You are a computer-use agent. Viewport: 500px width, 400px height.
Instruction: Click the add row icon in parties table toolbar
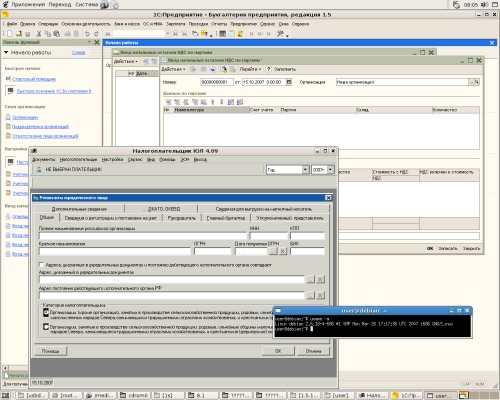pyautogui.click(x=168, y=102)
